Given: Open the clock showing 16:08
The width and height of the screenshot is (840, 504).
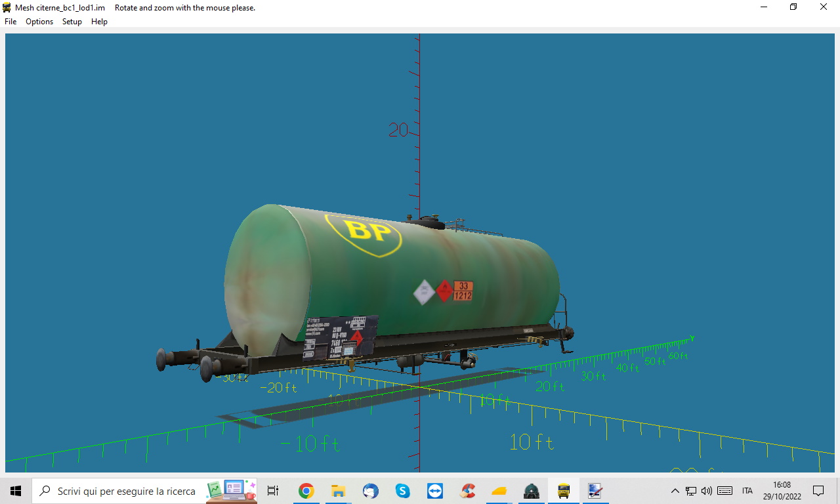Looking at the screenshot, I should [x=782, y=491].
